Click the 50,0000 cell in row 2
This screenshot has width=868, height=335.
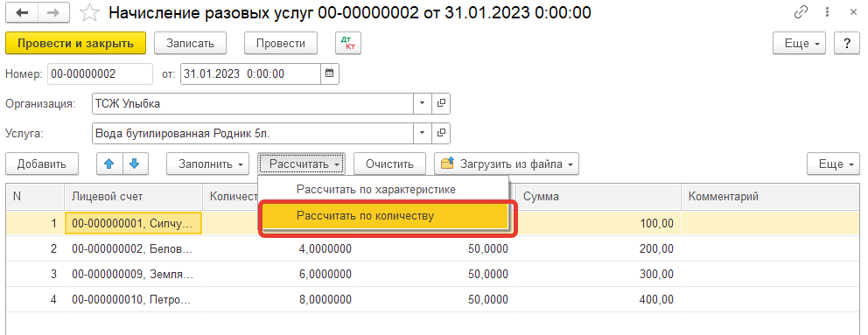point(437,249)
